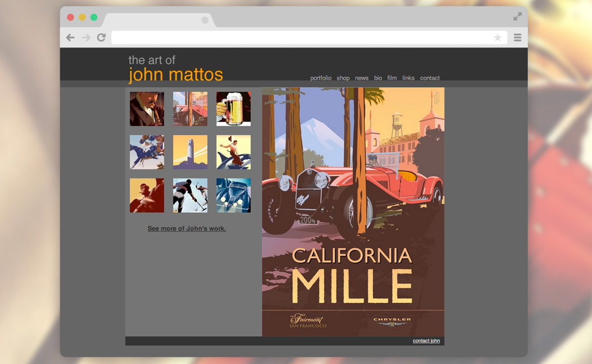Click 'See more of John's work' link
The width and height of the screenshot is (592, 364).
[x=187, y=229]
